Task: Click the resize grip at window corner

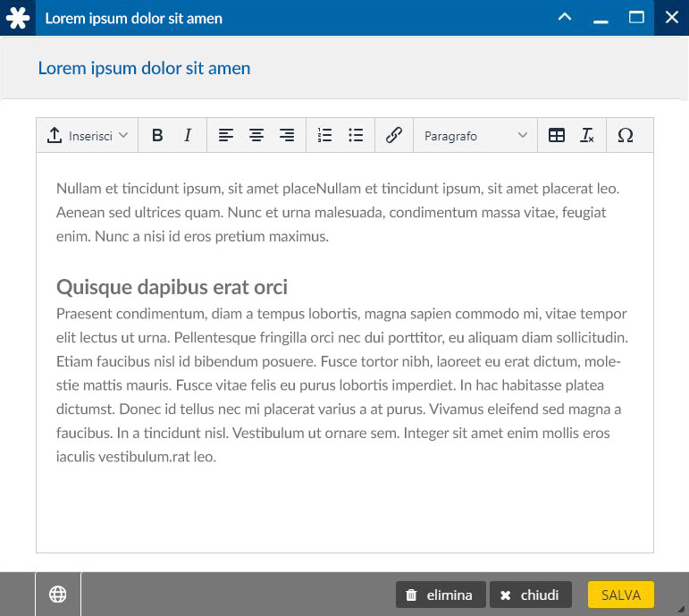Action: coord(682,609)
